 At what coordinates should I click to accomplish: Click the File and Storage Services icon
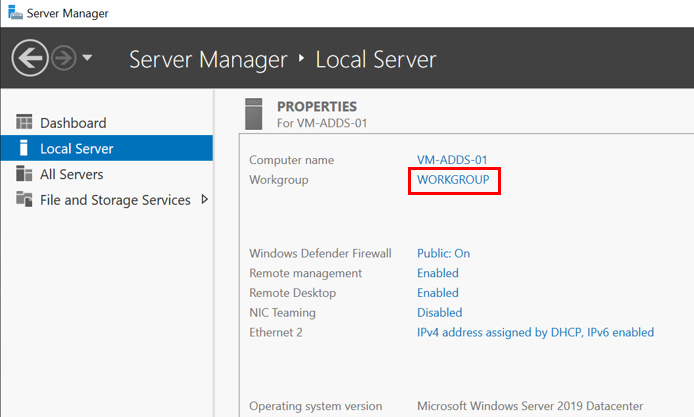(x=24, y=199)
